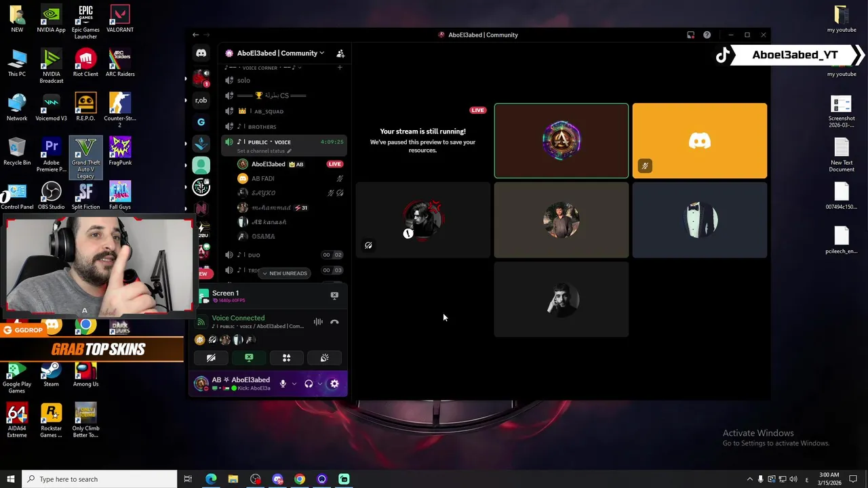Open Microsoft Edge from taskbar
The width and height of the screenshot is (868, 488).
211,479
